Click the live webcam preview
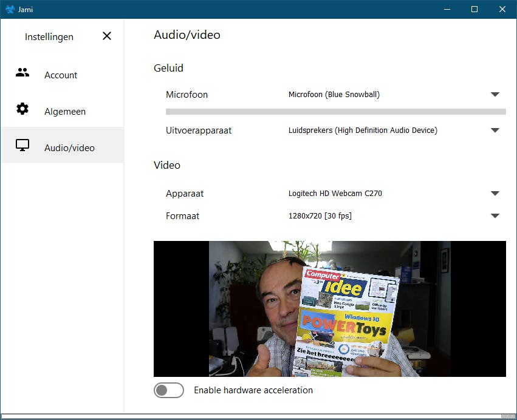Viewport: 517px width, 420px height. coord(330,308)
